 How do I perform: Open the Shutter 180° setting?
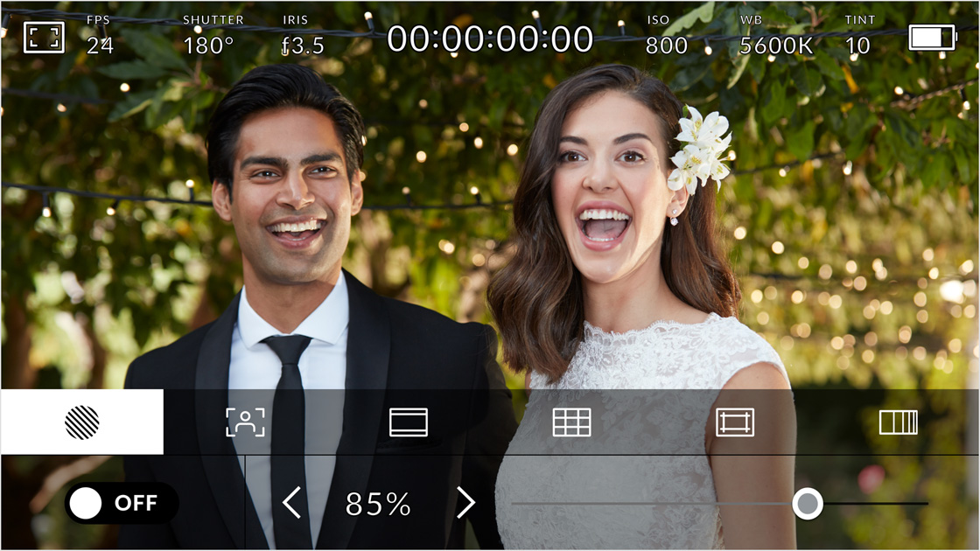(213, 37)
